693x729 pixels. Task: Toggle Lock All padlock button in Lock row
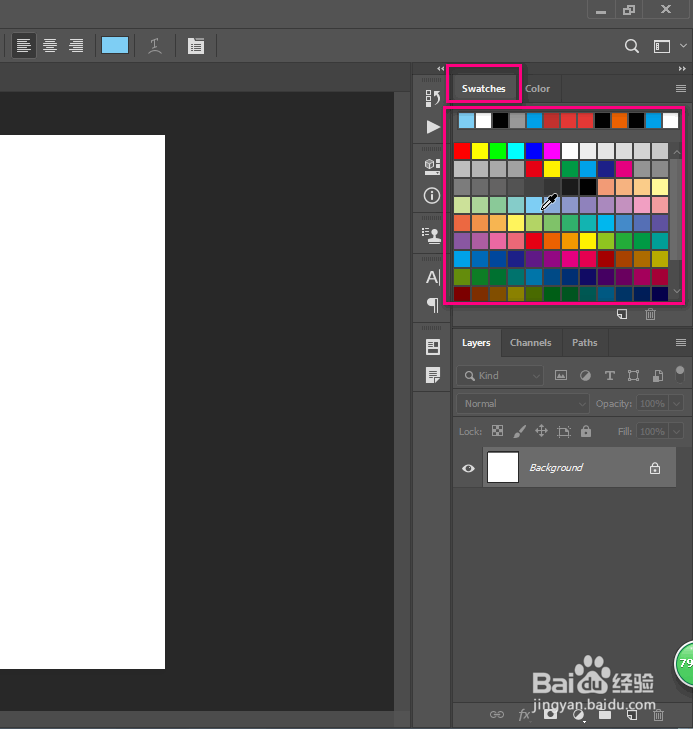coord(586,431)
